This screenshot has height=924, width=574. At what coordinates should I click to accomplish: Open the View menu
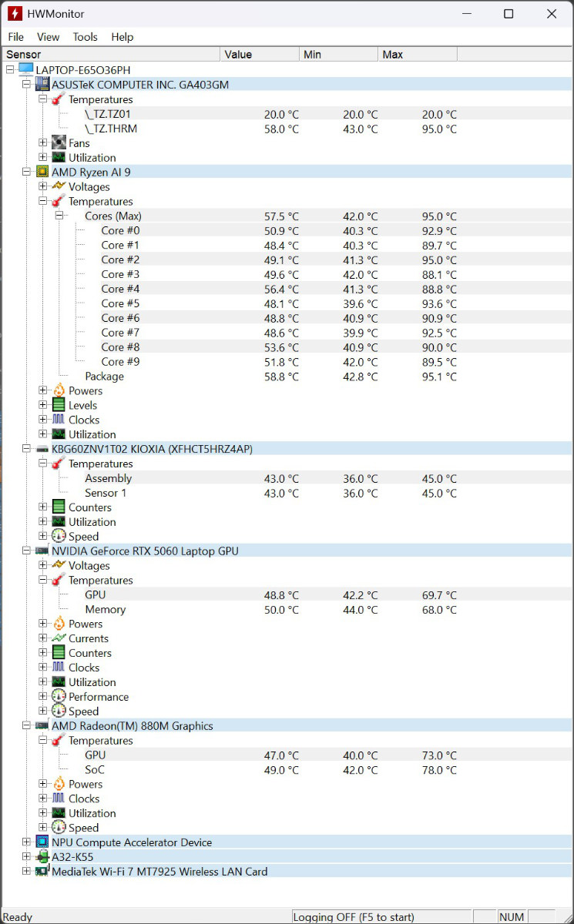tap(48, 37)
